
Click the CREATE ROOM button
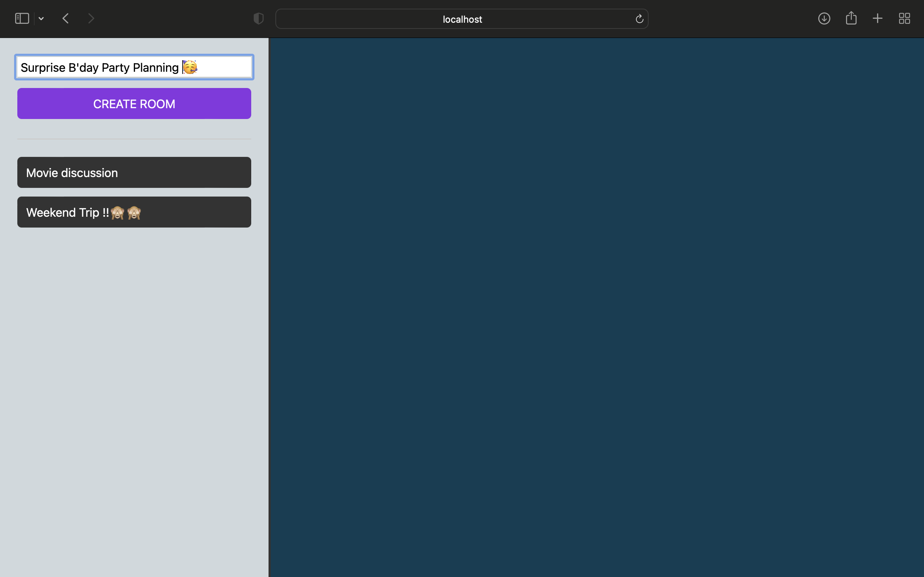pyautogui.click(x=134, y=103)
